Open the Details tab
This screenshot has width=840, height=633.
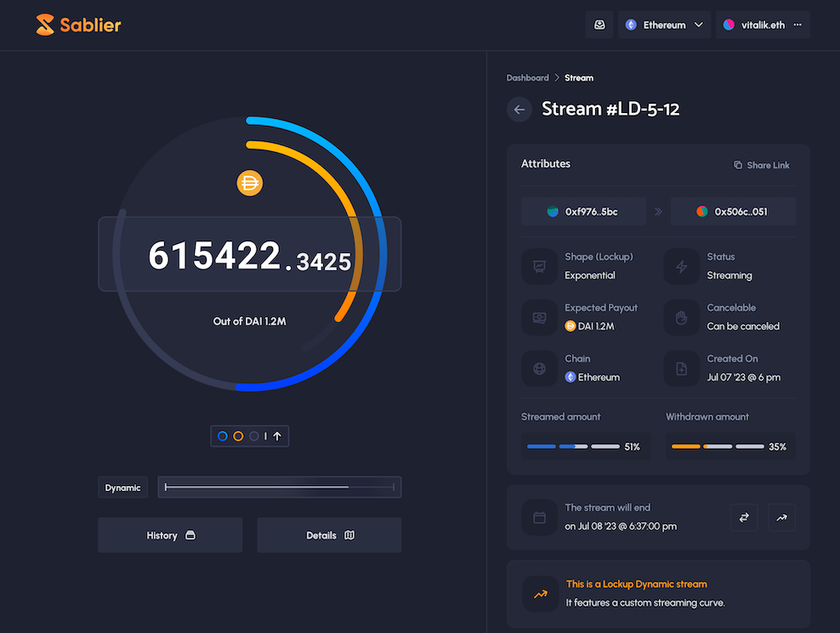click(330, 535)
